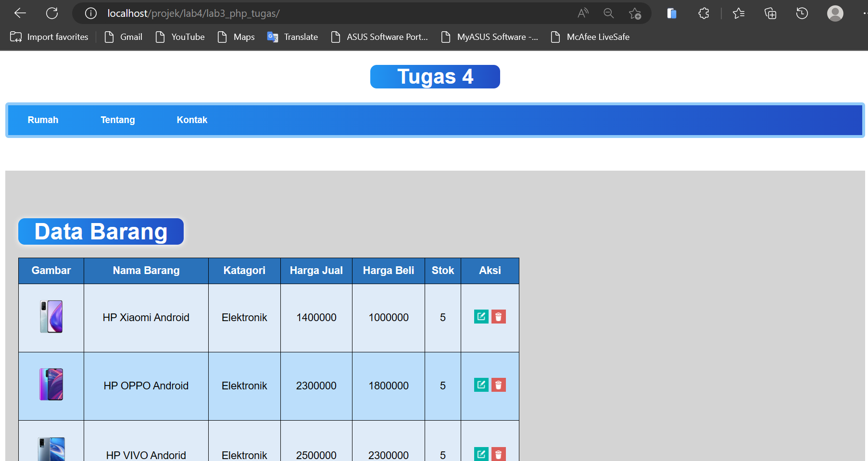Click the page refresh icon
The height and width of the screenshot is (461, 868).
52,13
